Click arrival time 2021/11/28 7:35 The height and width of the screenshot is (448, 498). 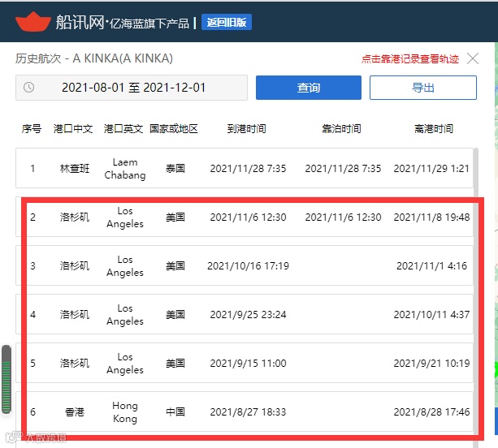[248, 169]
